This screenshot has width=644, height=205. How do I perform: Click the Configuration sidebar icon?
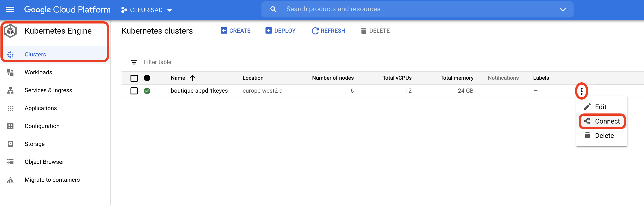(10, 126)
